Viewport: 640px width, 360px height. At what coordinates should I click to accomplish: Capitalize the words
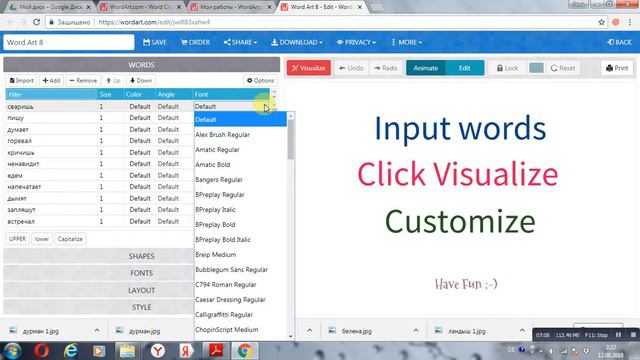70,239
